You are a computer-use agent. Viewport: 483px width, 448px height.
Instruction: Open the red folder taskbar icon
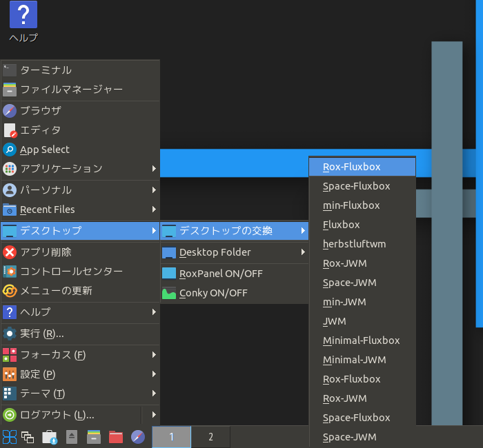[x=116, y=437]
